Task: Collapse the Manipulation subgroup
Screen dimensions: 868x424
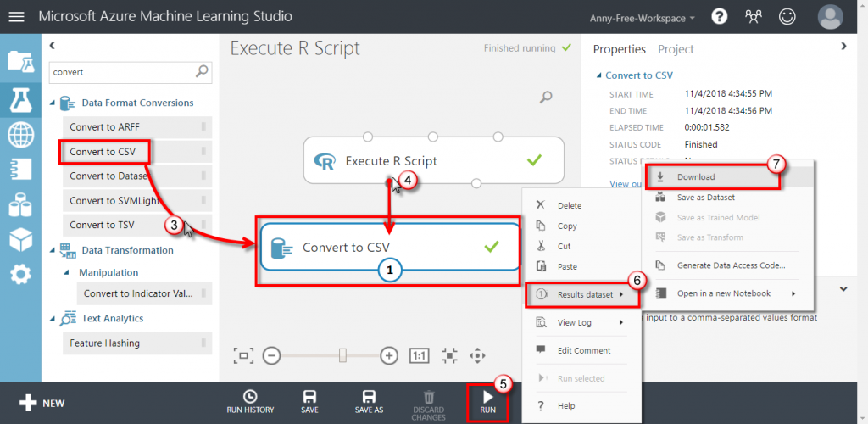Action: tap(66, 272)
